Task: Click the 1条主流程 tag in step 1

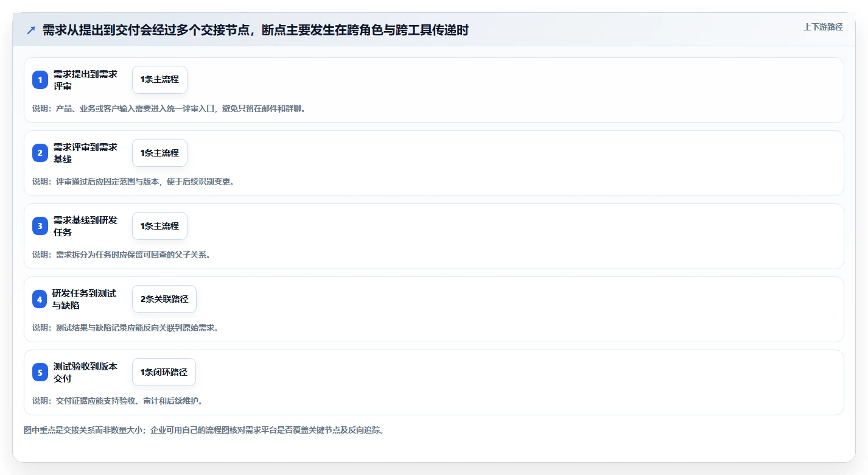Action: tap(159, 80)
